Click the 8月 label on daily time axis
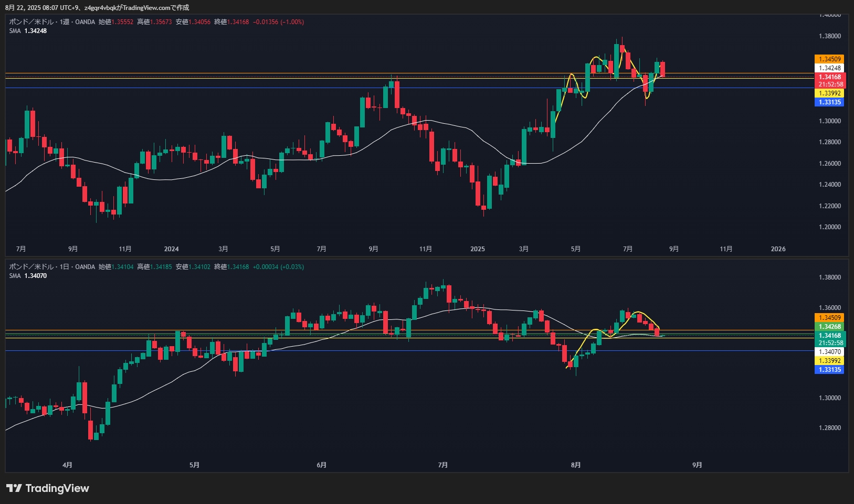854x504 pixels. [576, 465]
